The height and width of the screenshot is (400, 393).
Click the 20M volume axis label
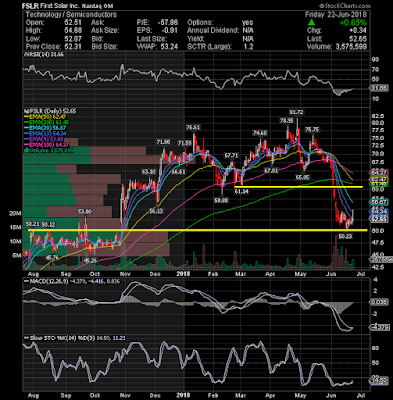click(x=14, y=214)
